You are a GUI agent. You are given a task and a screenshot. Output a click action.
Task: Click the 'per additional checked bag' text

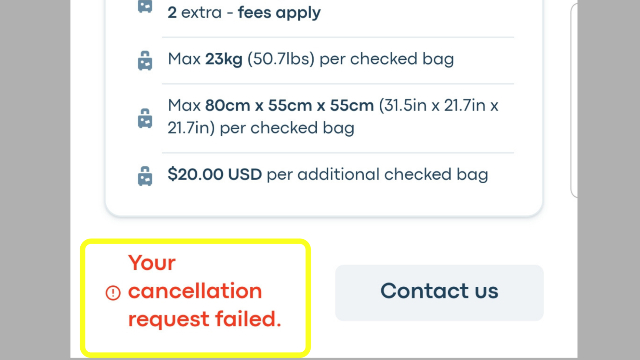coord(377,174)
